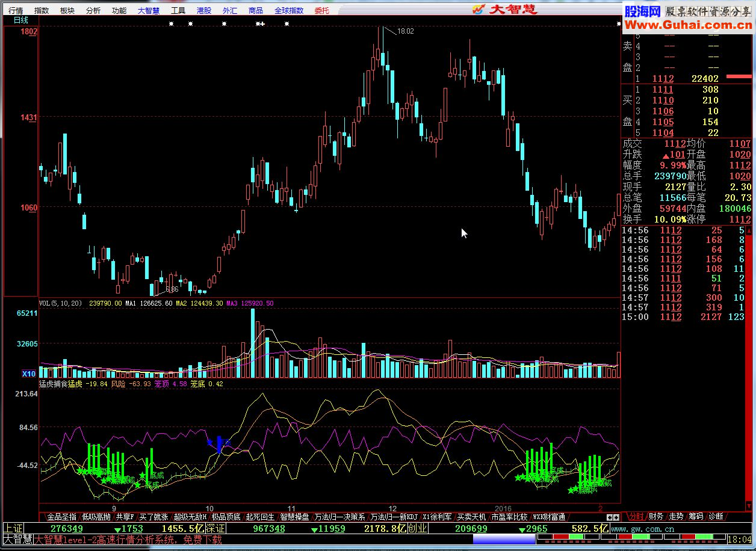This screenshot has width=756, height=551.
Task: Switch to the WX财富通 indicator tab
Action: click(549, 517)
